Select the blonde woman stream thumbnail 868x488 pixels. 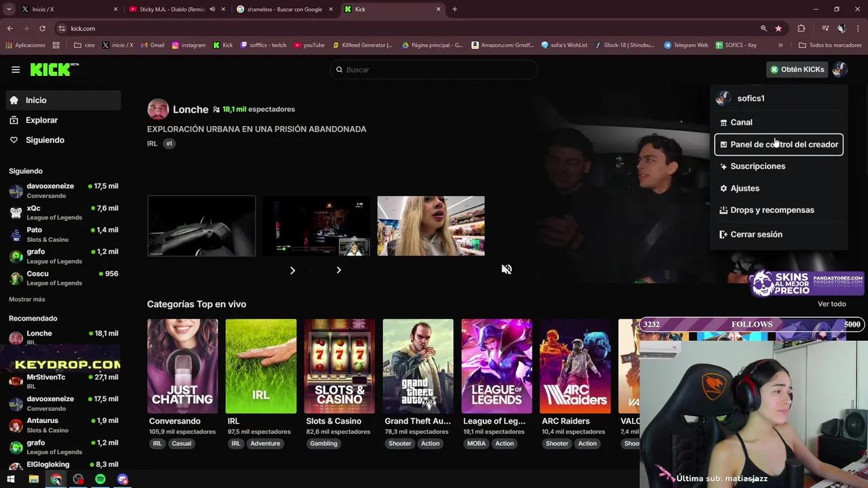pyautogui.click(x=431, y=226)
